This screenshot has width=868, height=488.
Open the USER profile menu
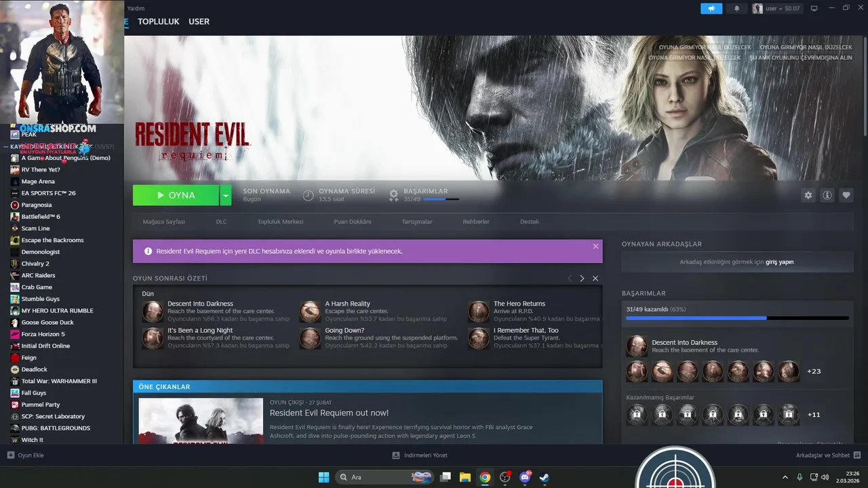click(x=199, y=22)
